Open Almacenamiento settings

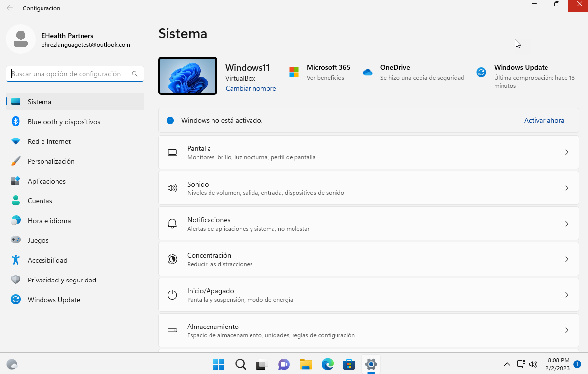coord(368,330)
